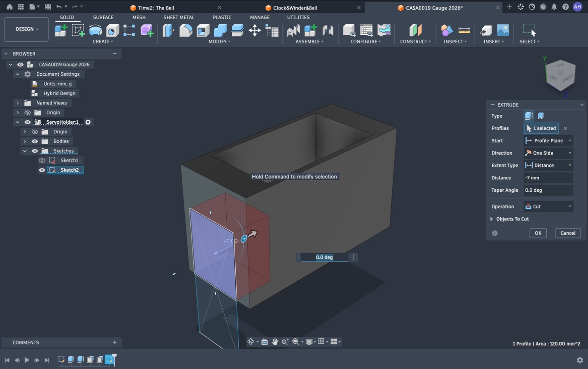Open the MODIFY menu
This screenshot has width=588, height=369.
[219, 42]
